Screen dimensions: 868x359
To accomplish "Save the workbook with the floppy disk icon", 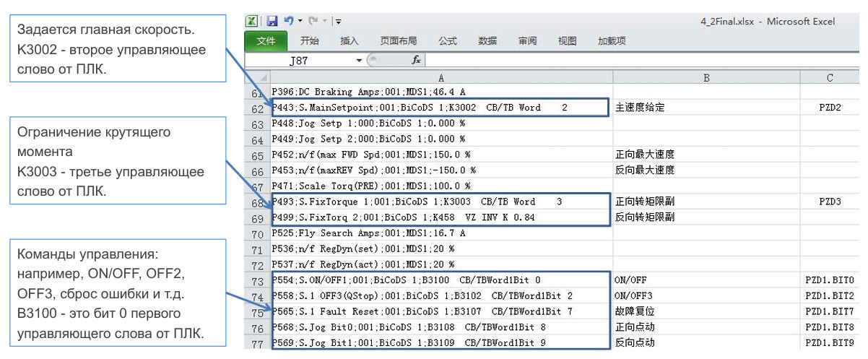I will point(272,22).
